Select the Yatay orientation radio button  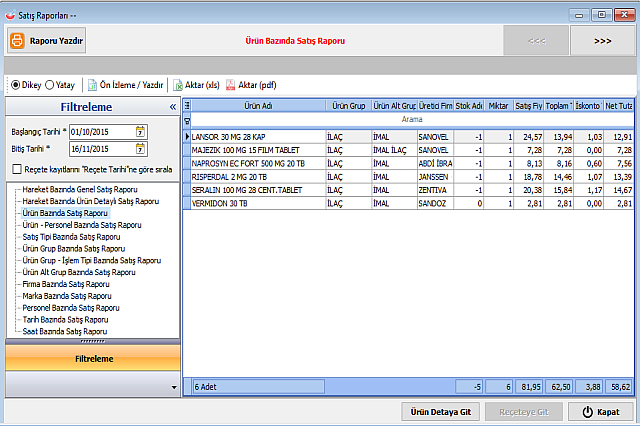pos(50,85)
